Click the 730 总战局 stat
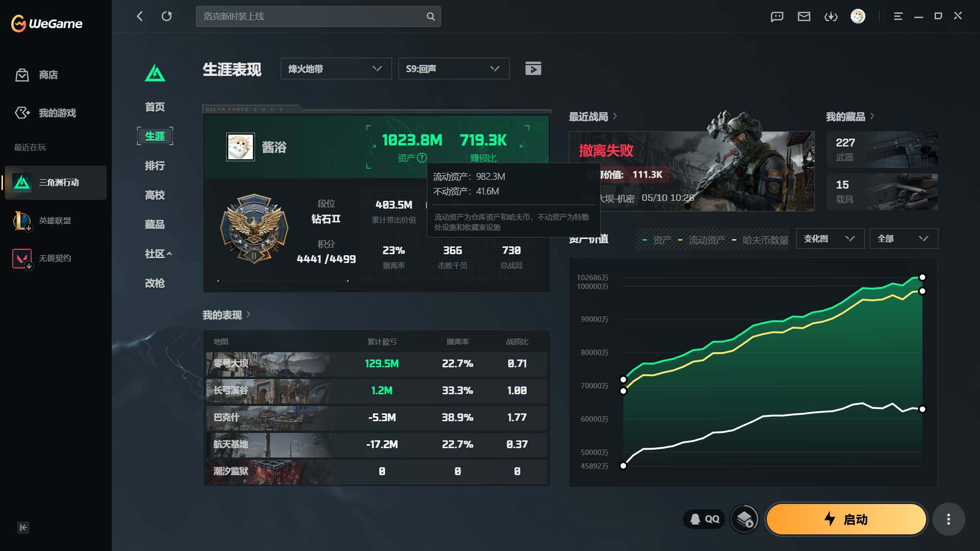Viewport: 980px width, 551px height. [x=512, y=257]
